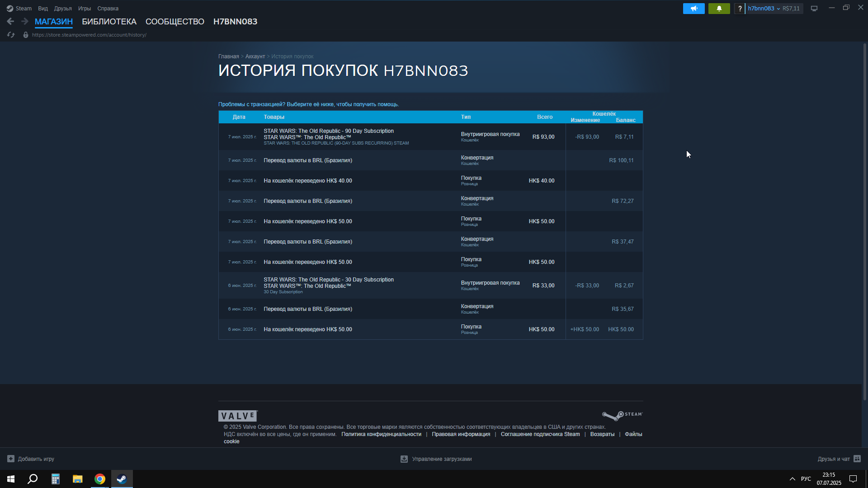Go forward with the forward arrow

click(x=25, y=21)
